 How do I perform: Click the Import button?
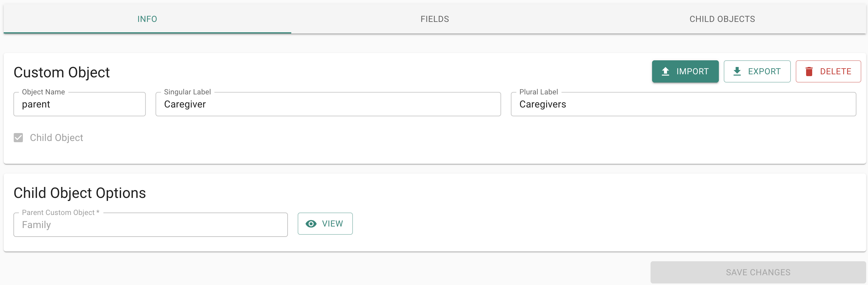685,71
